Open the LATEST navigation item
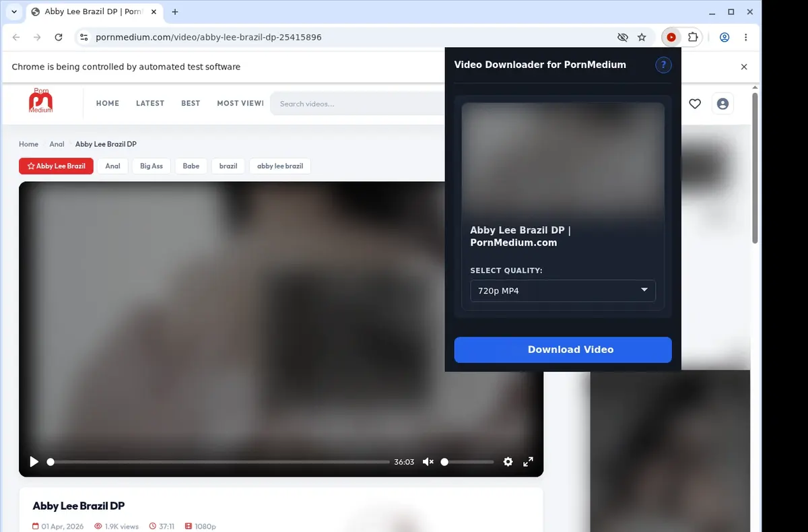The image size is (808, 532). [150, 103]
